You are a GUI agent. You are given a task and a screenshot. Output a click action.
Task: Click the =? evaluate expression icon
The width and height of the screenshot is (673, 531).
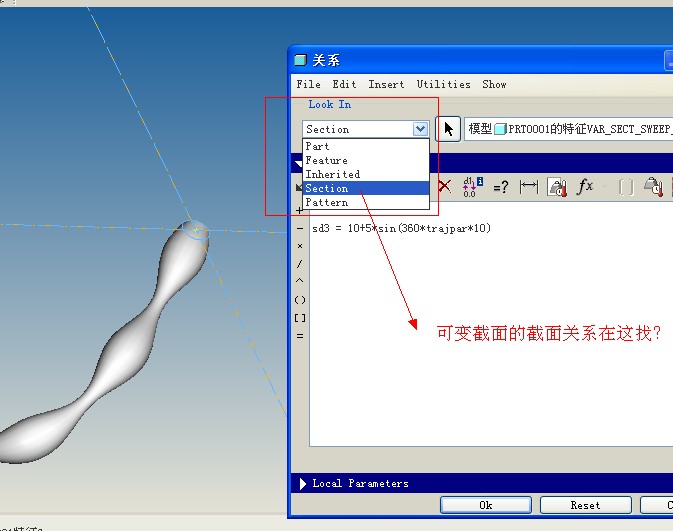click(x=500, y=187)
